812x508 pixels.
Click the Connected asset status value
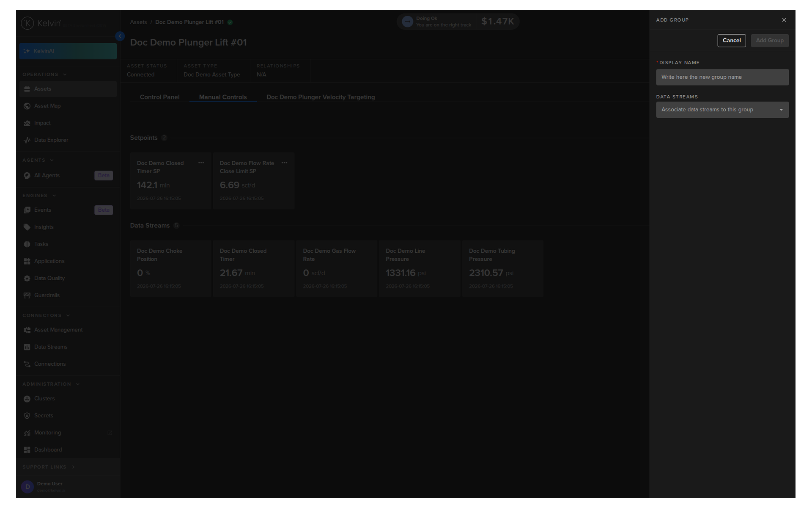point(141,75)
